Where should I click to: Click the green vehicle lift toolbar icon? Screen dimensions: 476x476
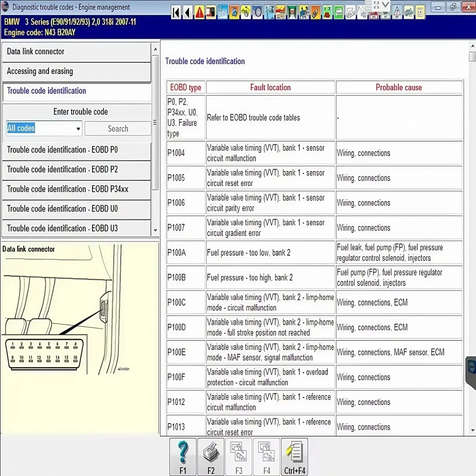(338, 12)
